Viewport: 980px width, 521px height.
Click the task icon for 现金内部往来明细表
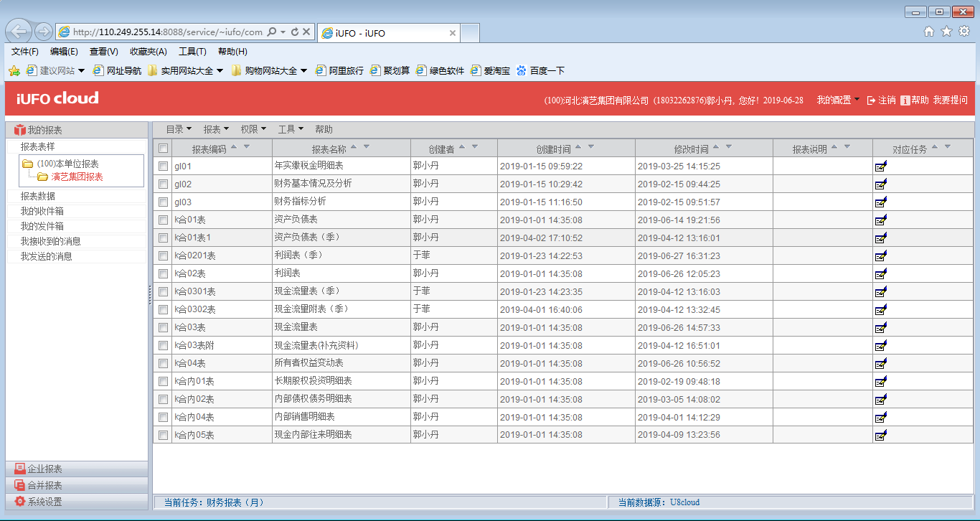[x=880, y=435]
